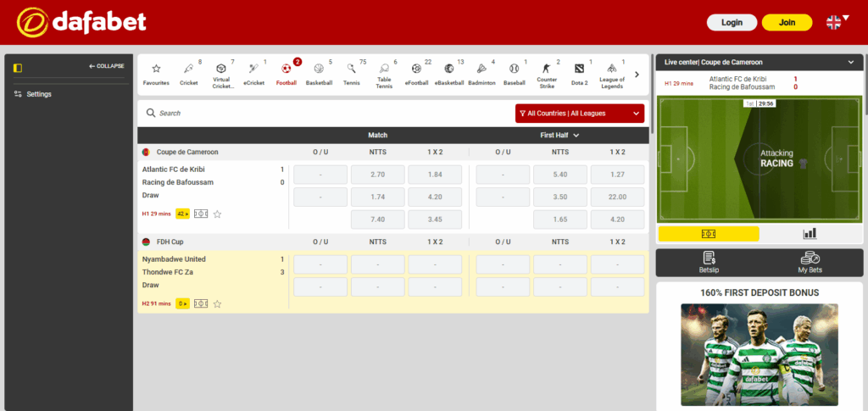Select Match NTTS odds 2.70
868x411 pixels.
tap(377, 175)
